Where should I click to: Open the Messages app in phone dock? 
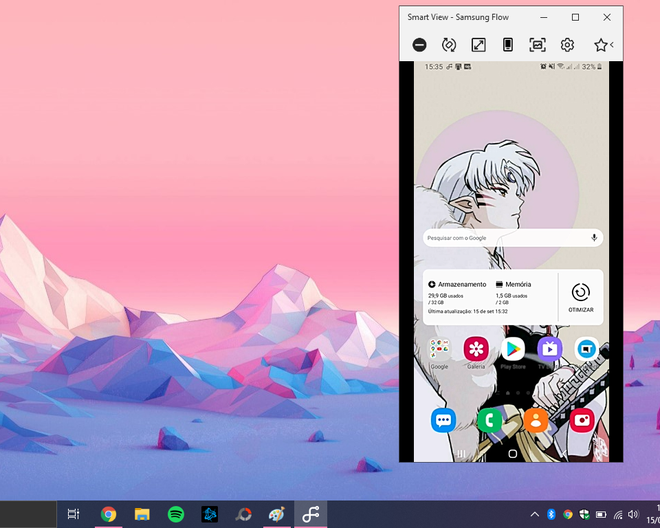(443, 420)
